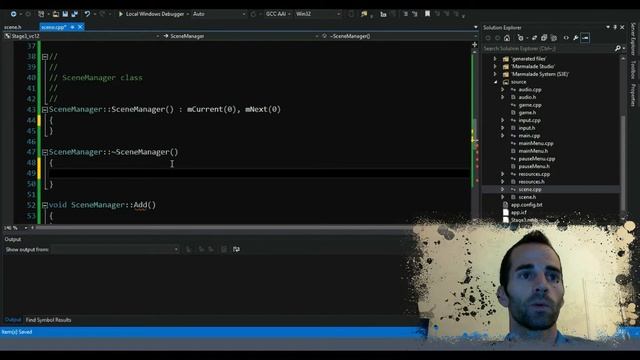Toggle the bookmark toolbar icon
This screenshot has width=640, height=360.
click(427, 14)
